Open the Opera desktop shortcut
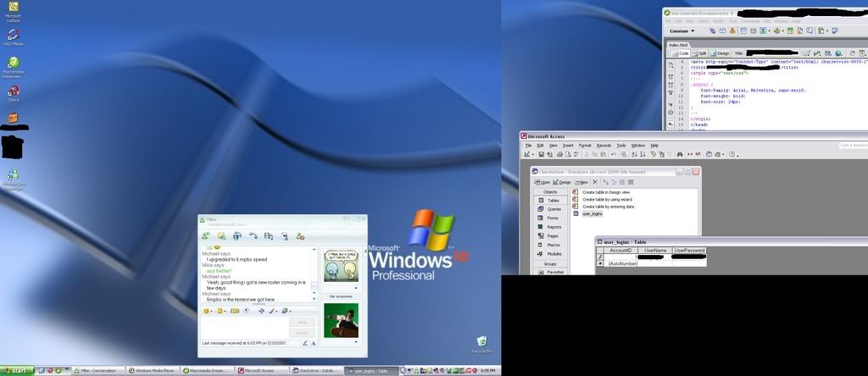 [x=14, y=92]
